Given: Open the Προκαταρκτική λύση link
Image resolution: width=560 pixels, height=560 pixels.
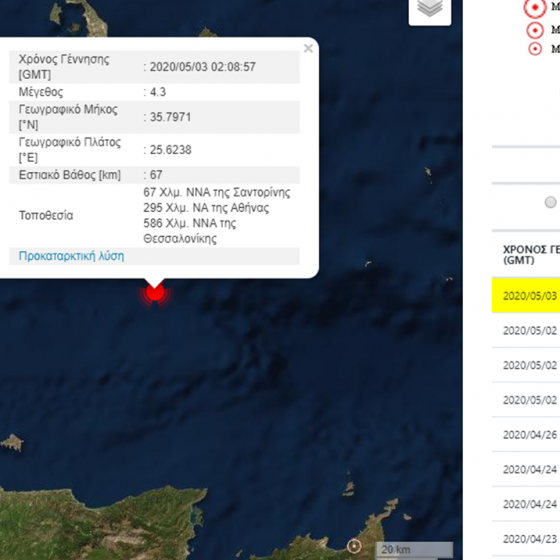Looking at the screenshot, I should coord(71,256).
